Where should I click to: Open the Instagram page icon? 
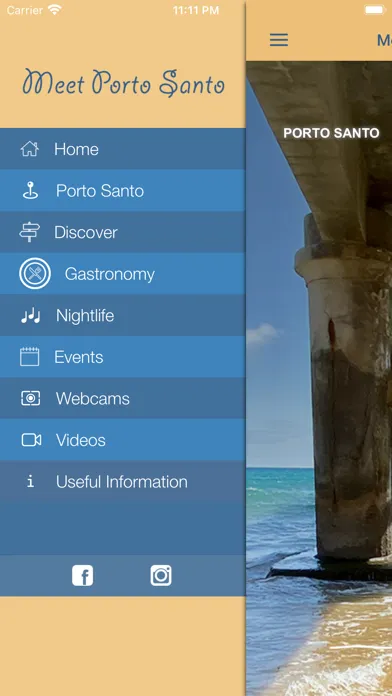coord(161,576)
